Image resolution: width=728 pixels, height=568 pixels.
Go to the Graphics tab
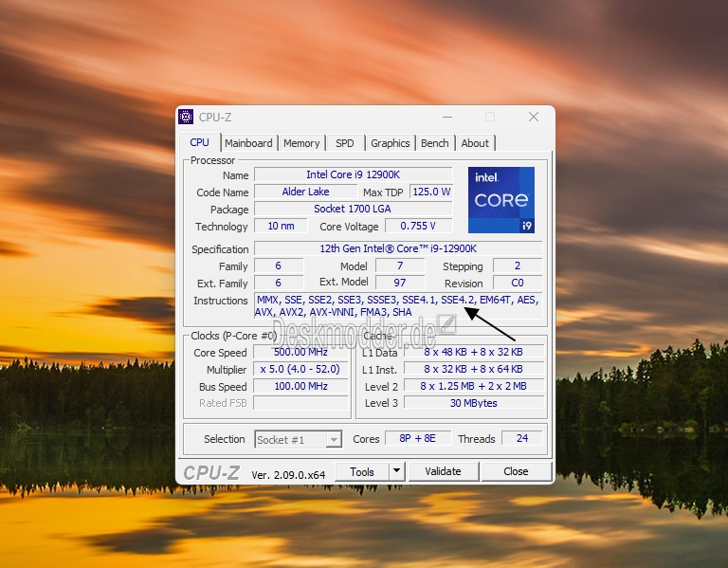[x=390, y=143]
